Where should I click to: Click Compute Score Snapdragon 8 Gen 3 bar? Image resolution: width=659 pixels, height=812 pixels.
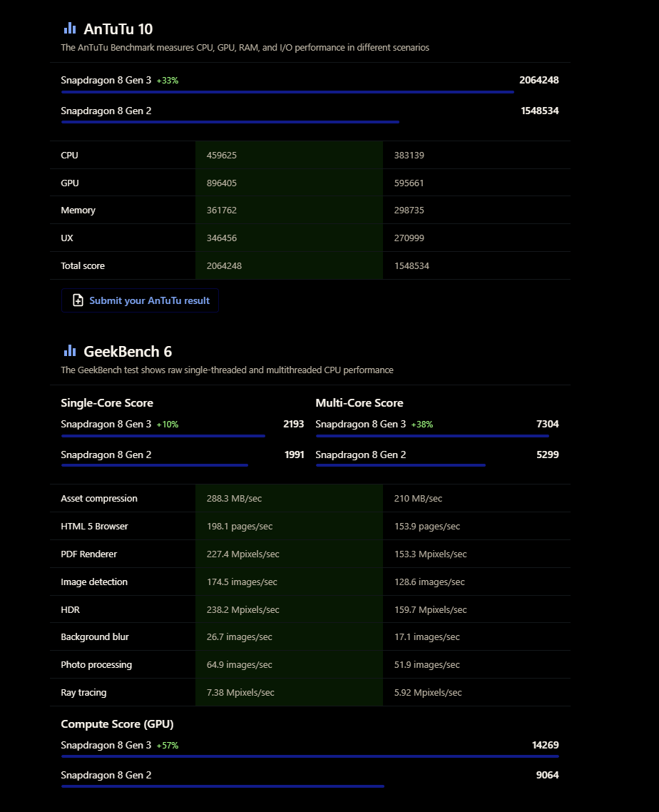(310, 756)
